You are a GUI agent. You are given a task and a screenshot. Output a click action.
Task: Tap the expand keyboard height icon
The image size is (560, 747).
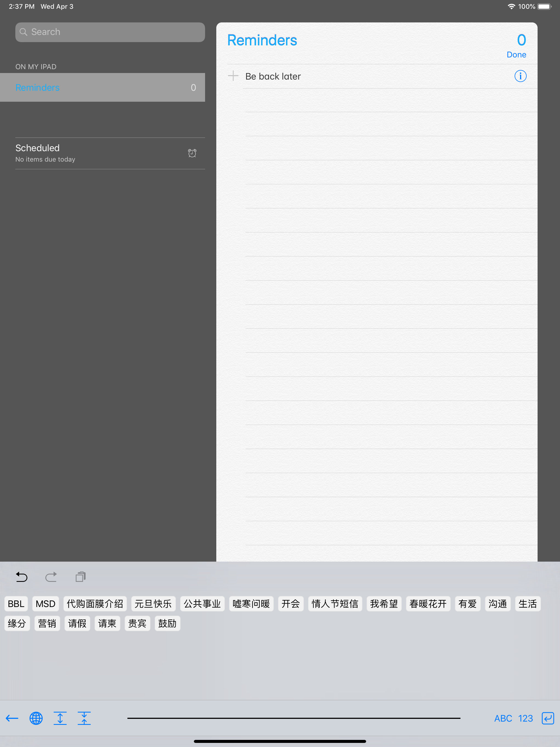(60, 718)
